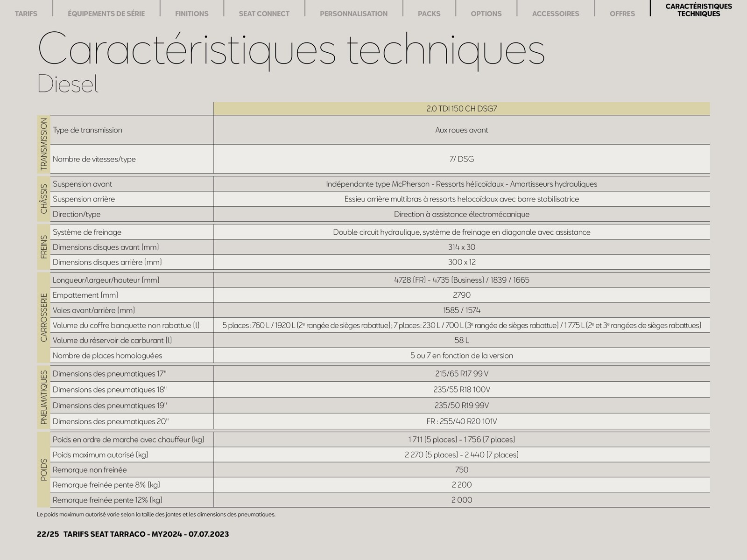The image size is (747, 560).
Task: Select 'Volume du réservoir de carburant' label
Action: 113,340
